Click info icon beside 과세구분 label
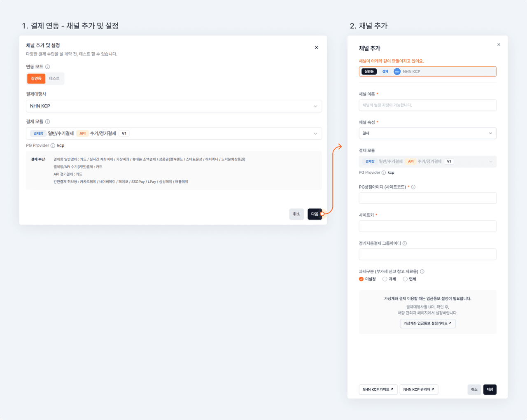527x420 pixels. 422,272
